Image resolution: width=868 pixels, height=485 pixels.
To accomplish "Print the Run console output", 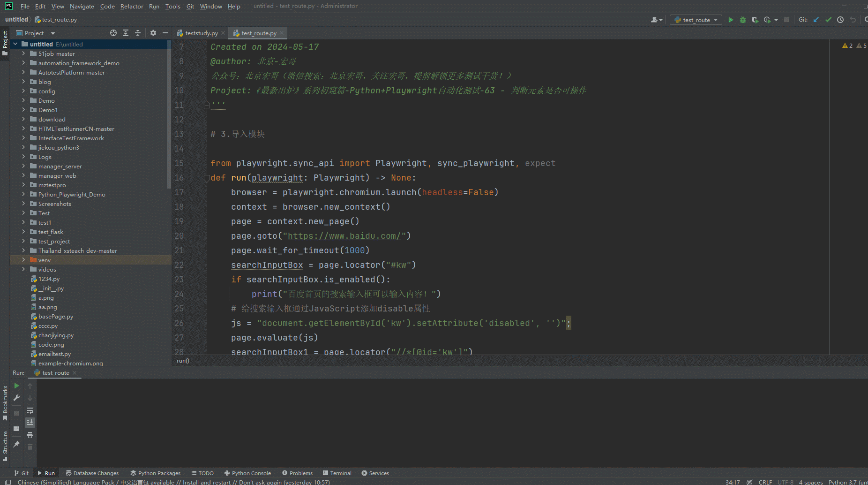I will 30,435.
